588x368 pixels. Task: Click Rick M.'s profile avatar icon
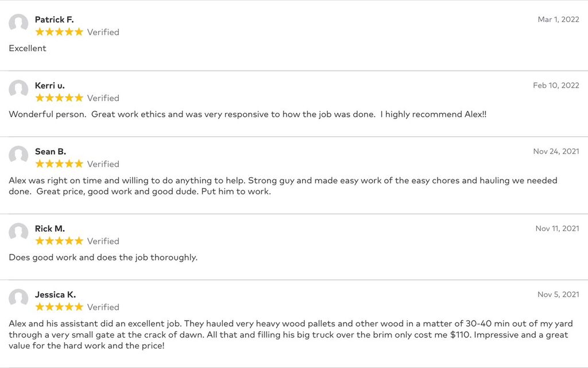(x=18, y=232)
